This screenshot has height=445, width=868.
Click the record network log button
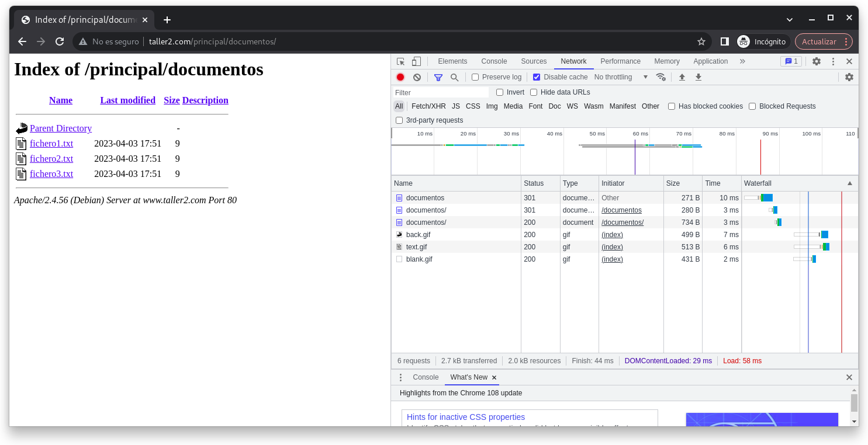400,77
